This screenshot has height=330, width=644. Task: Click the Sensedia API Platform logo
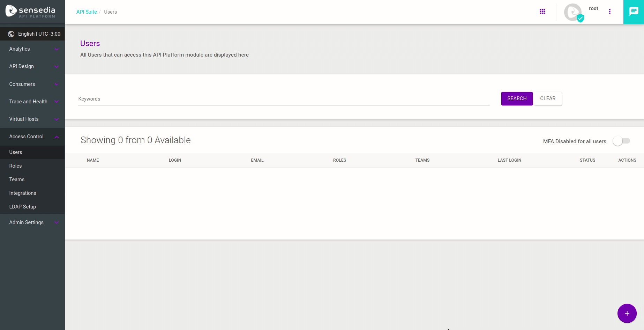pos(31,12)
